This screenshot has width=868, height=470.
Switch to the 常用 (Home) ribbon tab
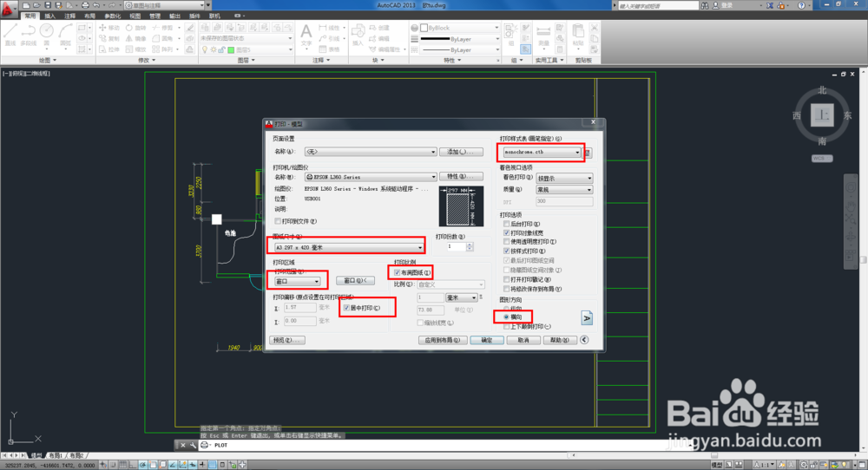coord(30,16)
